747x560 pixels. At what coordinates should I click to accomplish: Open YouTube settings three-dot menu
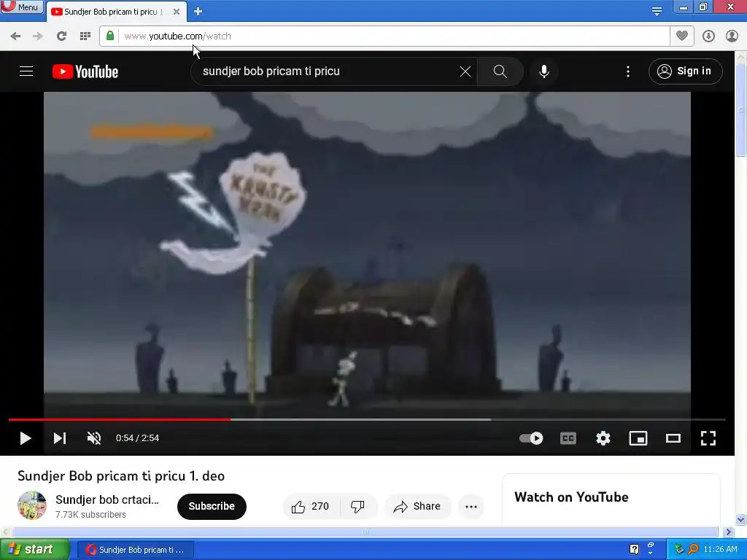(x=628, y=71)
